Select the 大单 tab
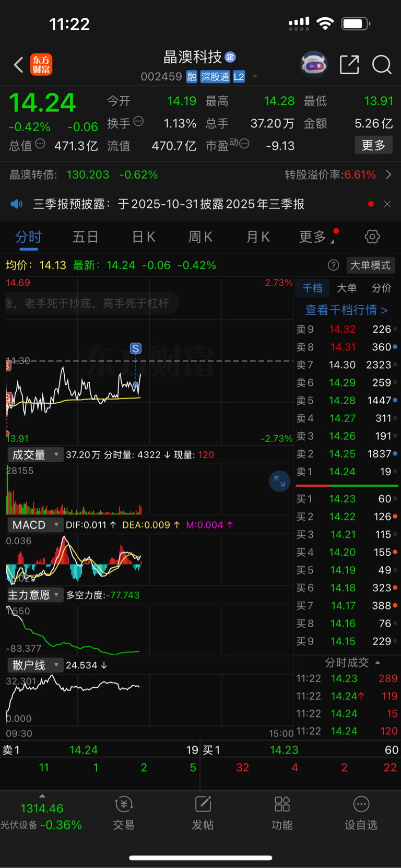The width and height of the screenshot is (401, 868). pos(347,288)
